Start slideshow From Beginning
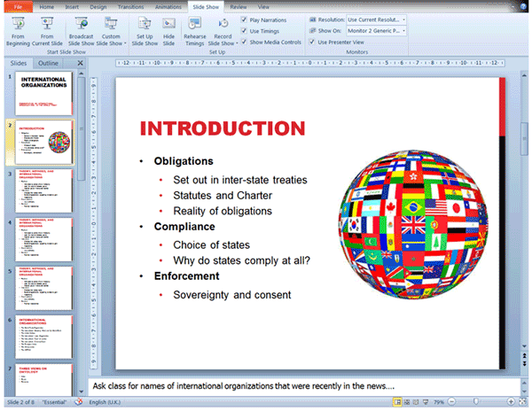 tap(17, 28)
